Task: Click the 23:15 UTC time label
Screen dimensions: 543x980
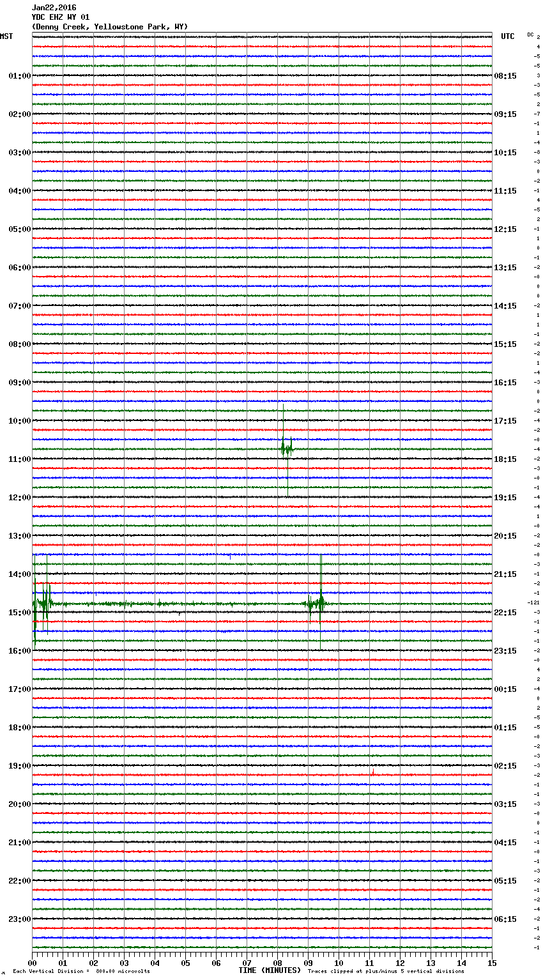Action: click(505, 651)
